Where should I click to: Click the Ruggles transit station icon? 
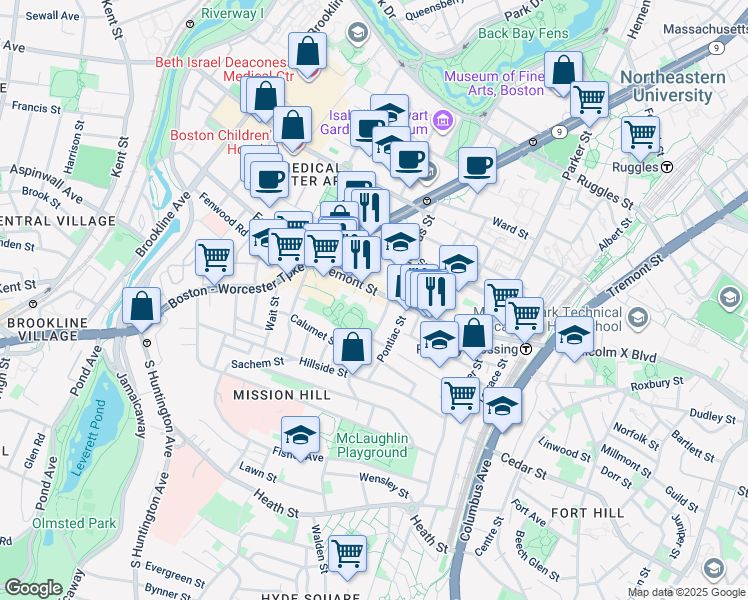[667, 167]
